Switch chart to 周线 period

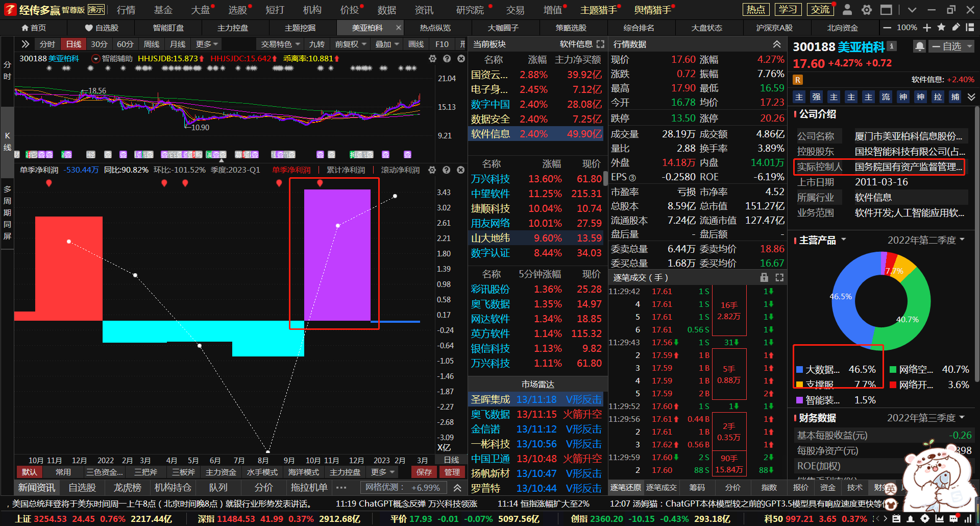[151, 44]
